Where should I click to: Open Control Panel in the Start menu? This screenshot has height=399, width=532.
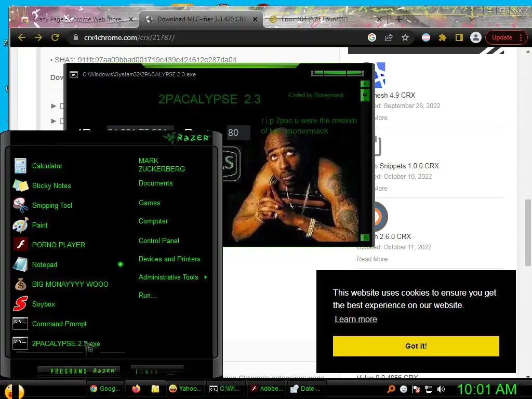tap(159, 241)
